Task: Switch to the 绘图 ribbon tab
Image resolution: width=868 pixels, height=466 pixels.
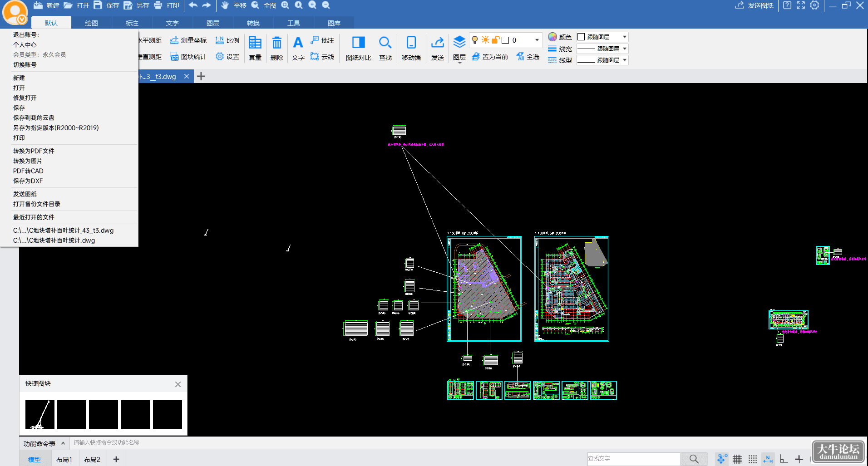Action: pos(91,23)
